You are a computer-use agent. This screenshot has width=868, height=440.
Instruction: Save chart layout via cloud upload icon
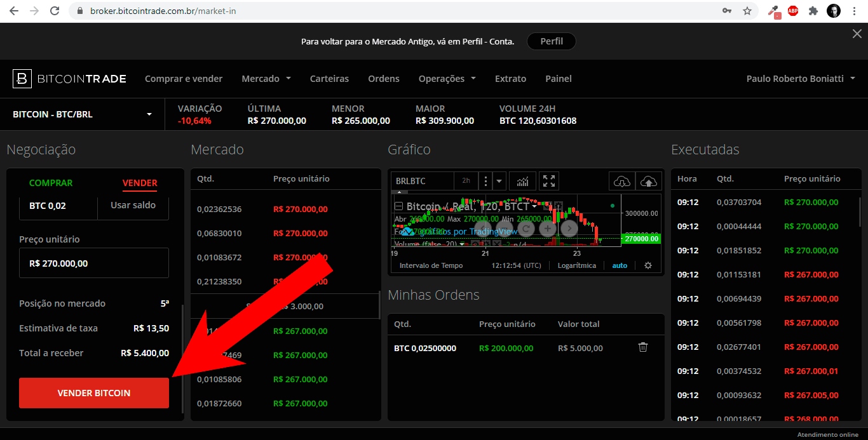(648, 182)
